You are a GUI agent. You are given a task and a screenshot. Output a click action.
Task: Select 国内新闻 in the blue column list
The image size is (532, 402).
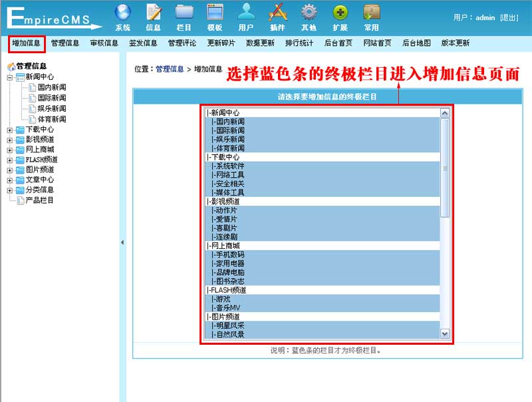[229, 122]
